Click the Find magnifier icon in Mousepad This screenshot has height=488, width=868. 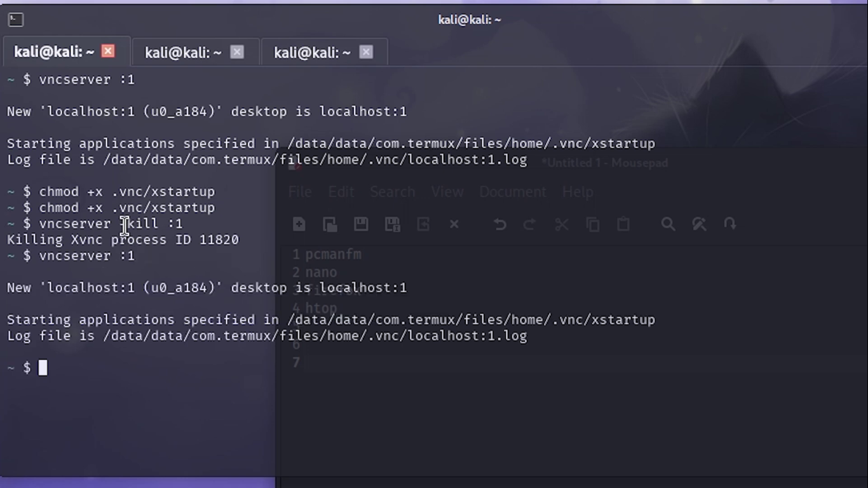(668, 224)
